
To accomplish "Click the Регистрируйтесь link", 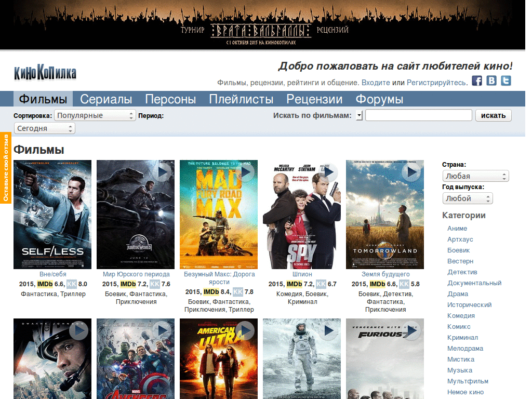I will click(436, 83).
